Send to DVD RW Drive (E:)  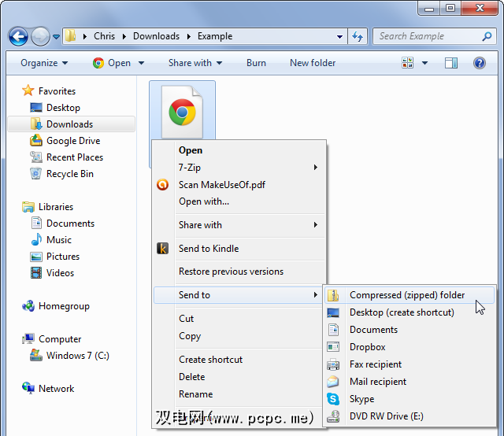(409, 416)
